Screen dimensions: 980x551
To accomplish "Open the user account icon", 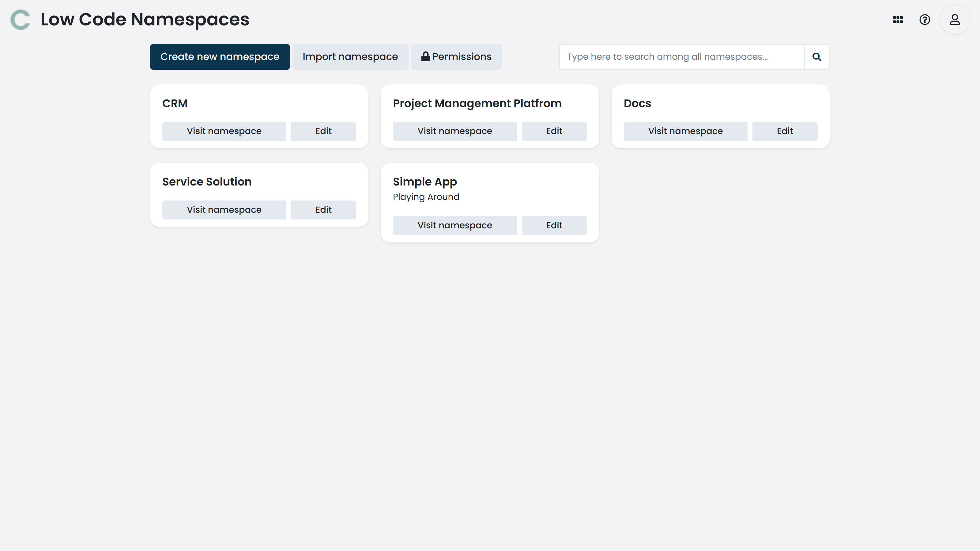I will point(955,19).
